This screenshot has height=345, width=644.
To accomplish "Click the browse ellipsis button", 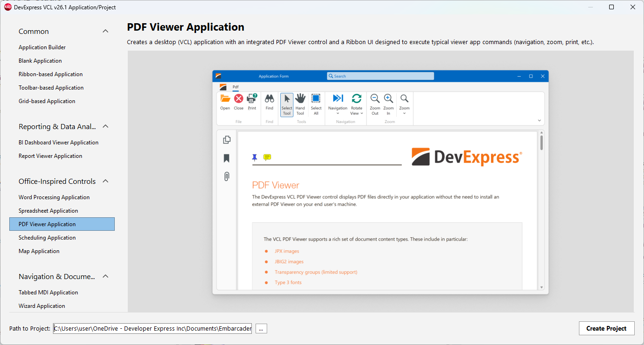I will (261, 329).
